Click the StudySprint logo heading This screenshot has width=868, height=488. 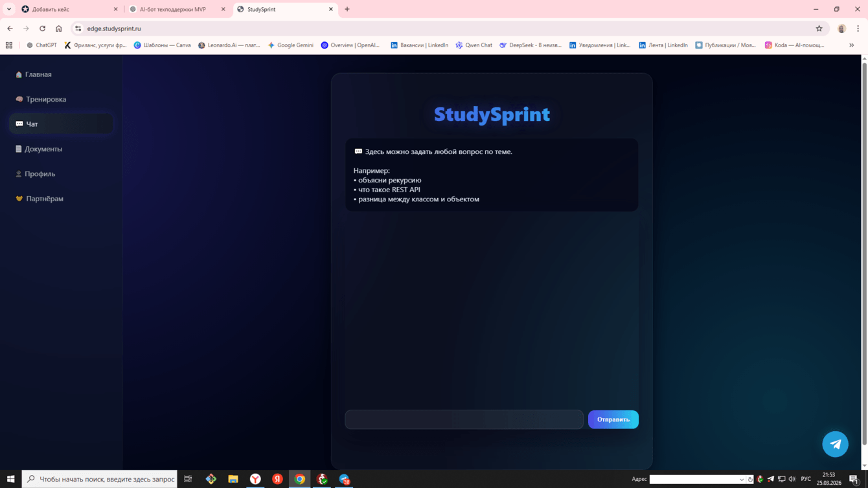click(492, 115)
